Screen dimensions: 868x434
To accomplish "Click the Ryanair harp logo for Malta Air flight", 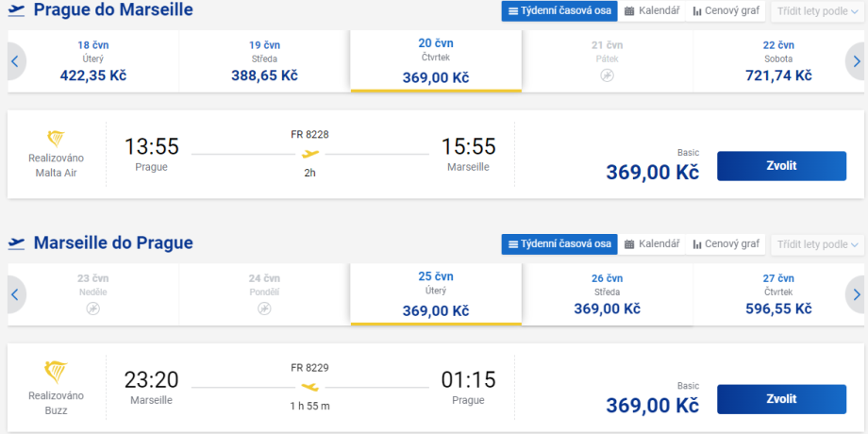I will pyautogui.click(x=56, y=138).
